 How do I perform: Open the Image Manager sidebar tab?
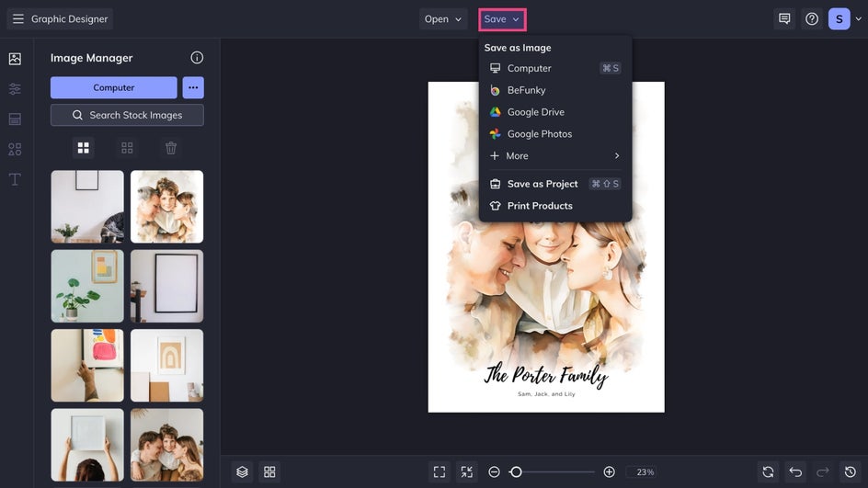(15, 59)
